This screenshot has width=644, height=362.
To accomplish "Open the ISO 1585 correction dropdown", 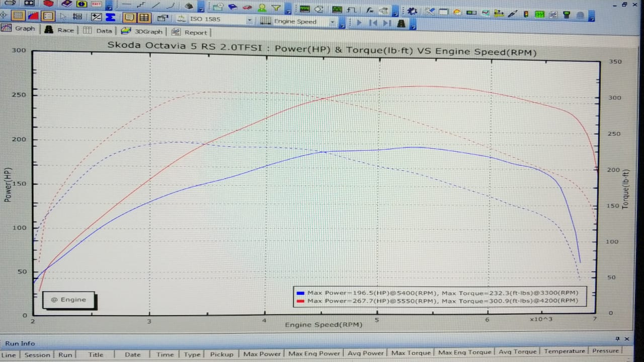I will coord(250,21).
